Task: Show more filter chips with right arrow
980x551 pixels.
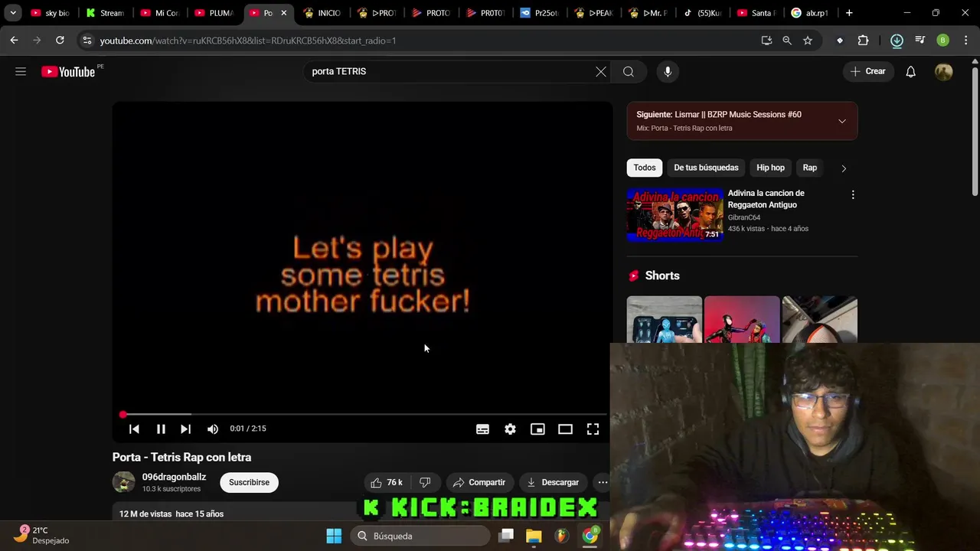Action: [x=844, y=168]
